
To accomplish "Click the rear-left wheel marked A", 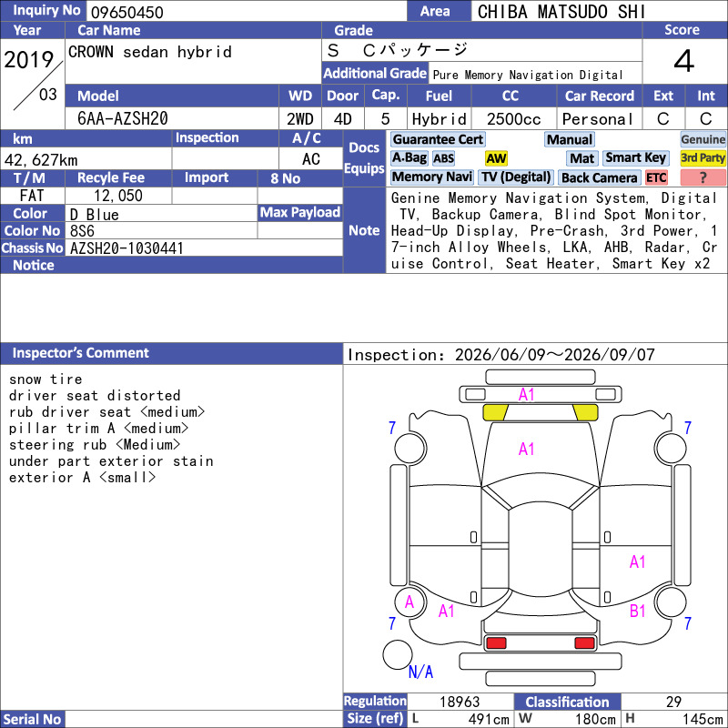I will (409, 602).
